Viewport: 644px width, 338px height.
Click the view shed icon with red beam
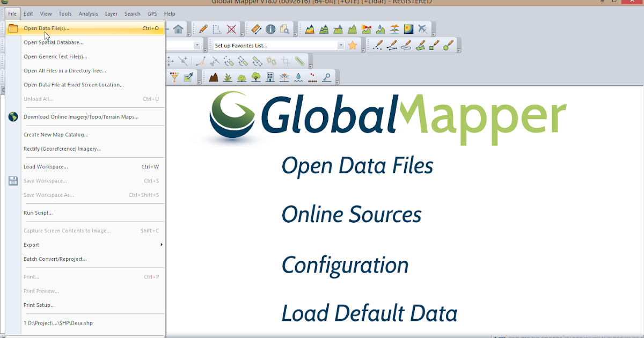pos(367,29)
